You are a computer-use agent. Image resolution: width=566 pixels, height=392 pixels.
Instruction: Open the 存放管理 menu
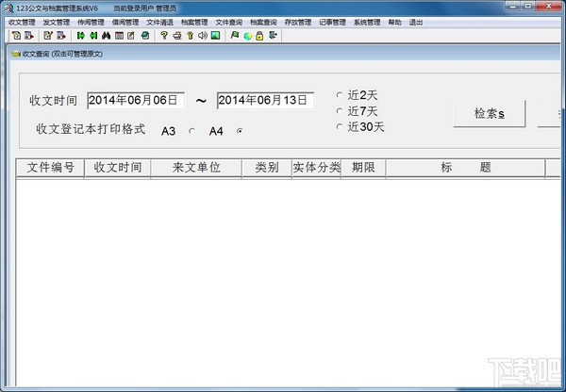pos(298,23)
